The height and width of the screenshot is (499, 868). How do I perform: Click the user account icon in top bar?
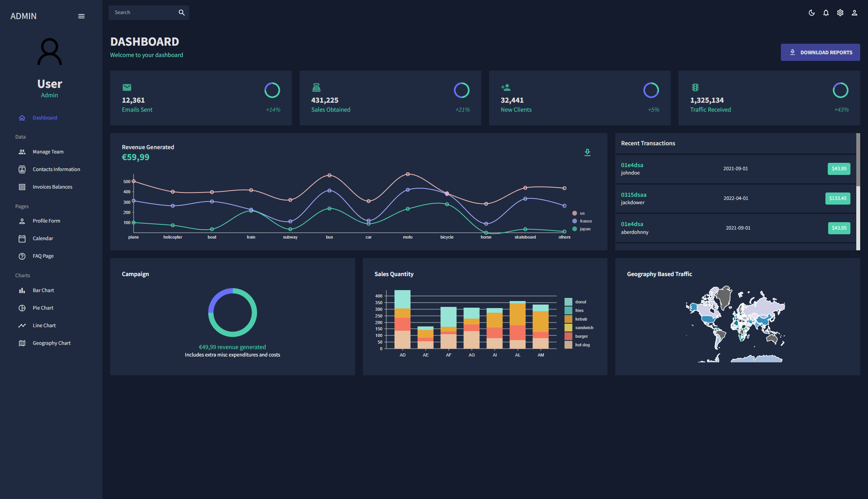click(854, 13)
